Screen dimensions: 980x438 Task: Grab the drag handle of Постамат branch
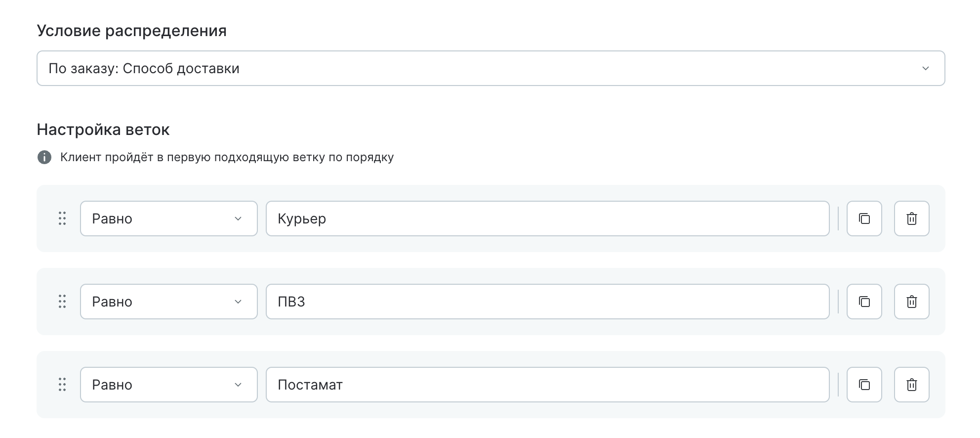[x=62, y=385]
